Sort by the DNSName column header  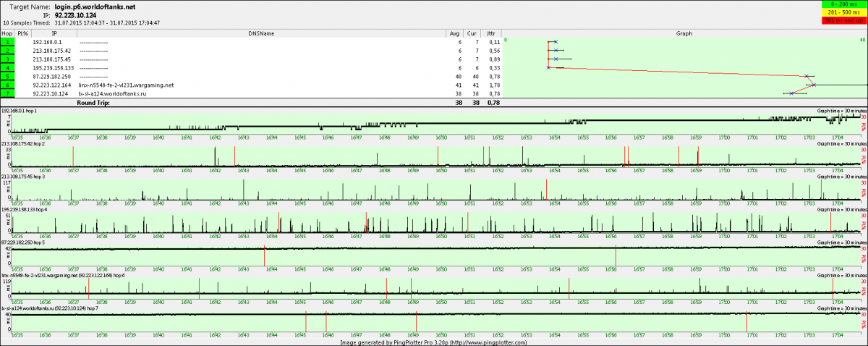(x=261, y=33)
